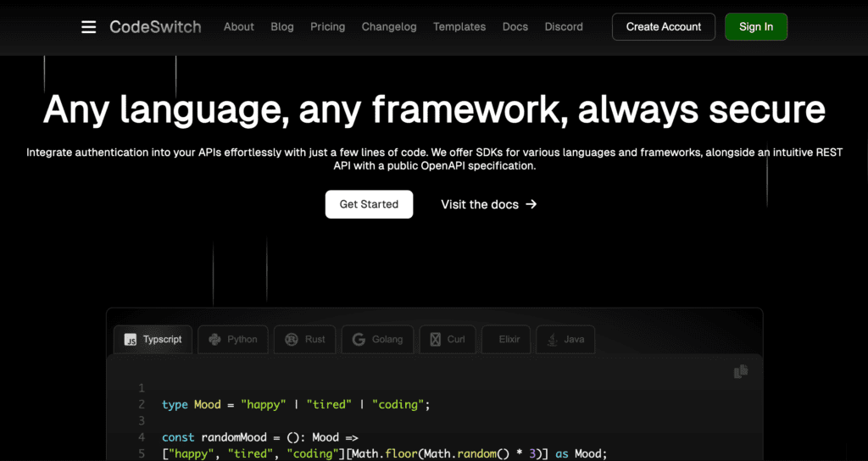Image resolution: width=868 pixels, height=461 pixels.
Task: Click the Curl bracket icon
Action: 435,339
